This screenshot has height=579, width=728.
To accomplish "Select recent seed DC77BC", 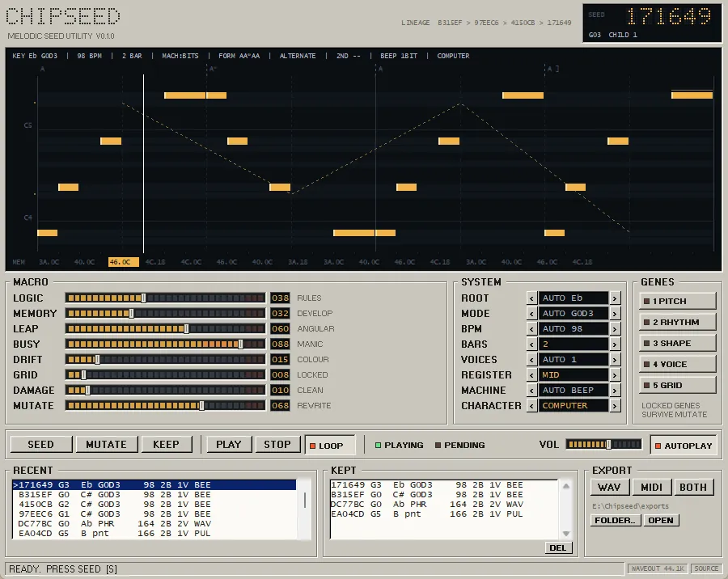I will (x=154, y=524).
